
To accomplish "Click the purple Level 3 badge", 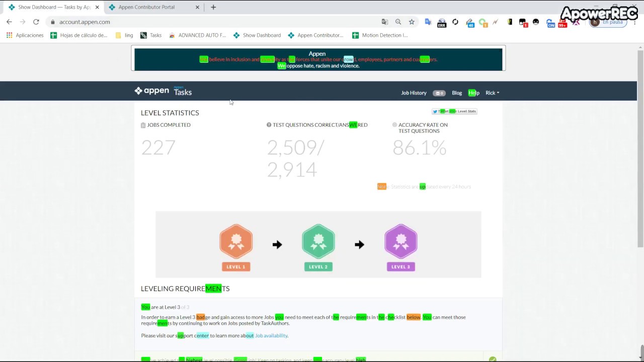I will 401,247.
